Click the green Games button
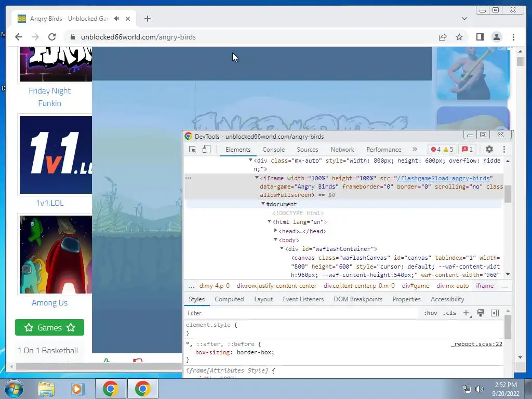 point(49,327)
